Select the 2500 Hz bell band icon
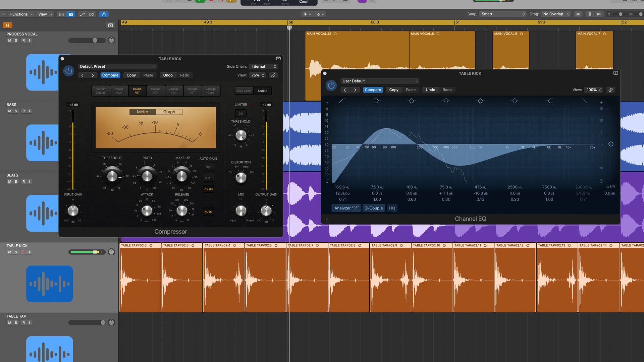Image resolution: width=644 pixels, height=362 pixels. (x=515, y=101)
